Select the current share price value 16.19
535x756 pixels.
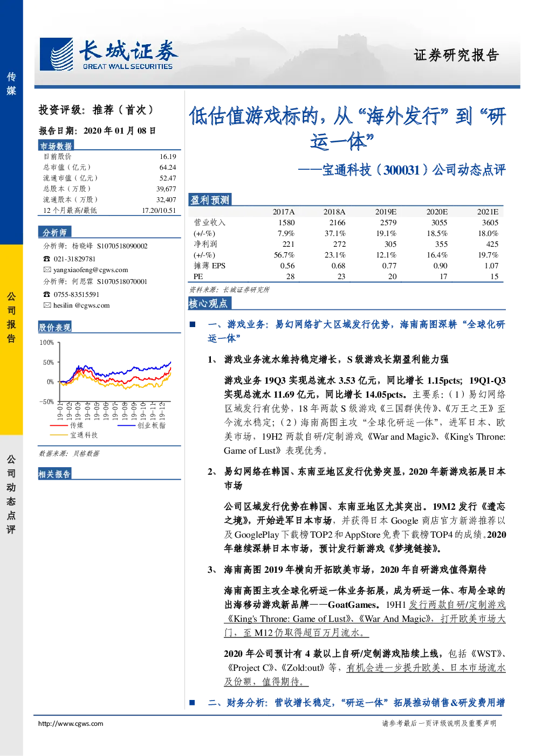[x=168, y=157]
